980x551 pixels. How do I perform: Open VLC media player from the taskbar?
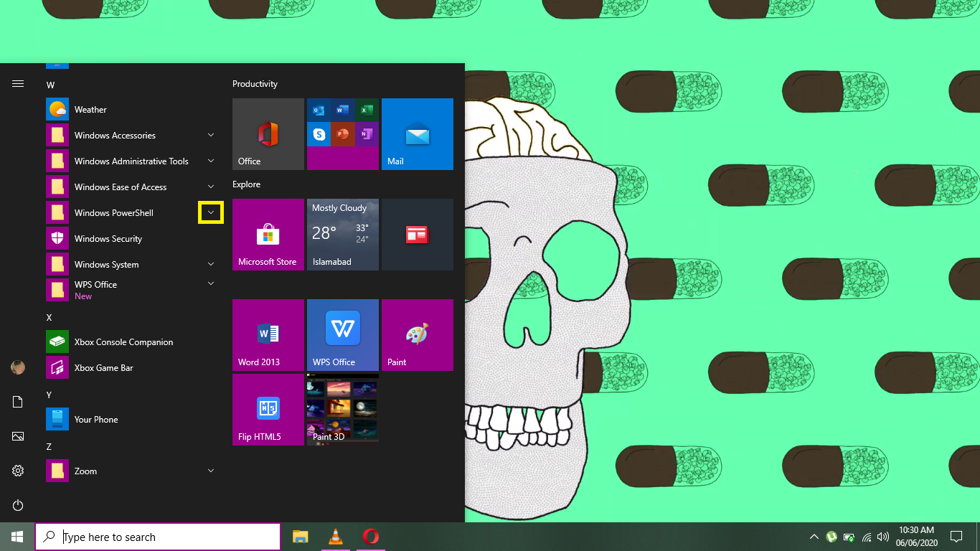(x=334, y=537)
